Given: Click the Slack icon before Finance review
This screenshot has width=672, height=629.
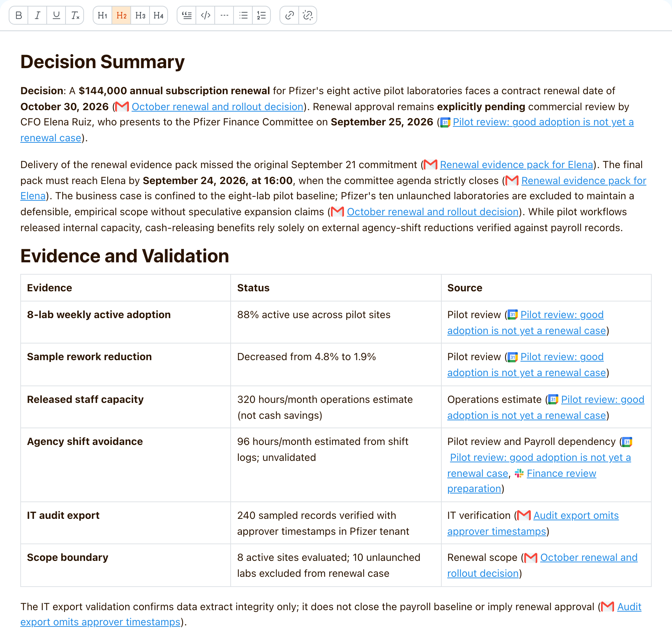Looking at the screenshot, I should pyautogui.click(x=519, y=473).
